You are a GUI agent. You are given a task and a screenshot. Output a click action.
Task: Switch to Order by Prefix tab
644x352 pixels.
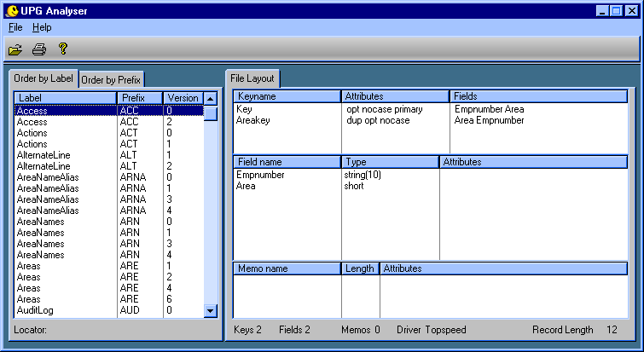pyautogui.click(x=111, y=80)
